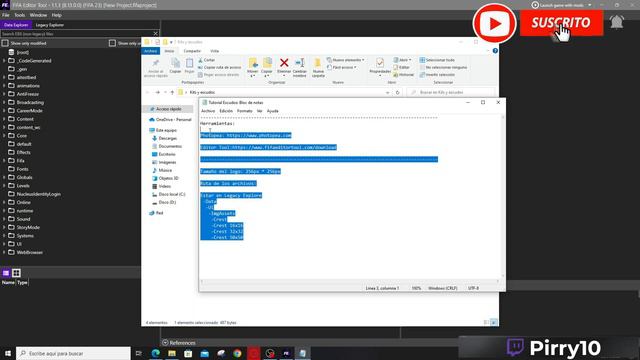The height and width of the screenshot is (360, 640).
Task: Click the FIFA Editor icon in the taskbar
Action: point(286,353)
